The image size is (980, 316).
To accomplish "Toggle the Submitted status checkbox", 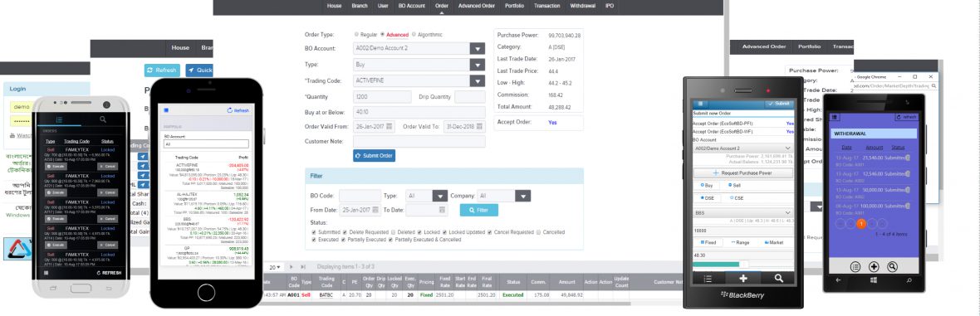I will point(314,232).
